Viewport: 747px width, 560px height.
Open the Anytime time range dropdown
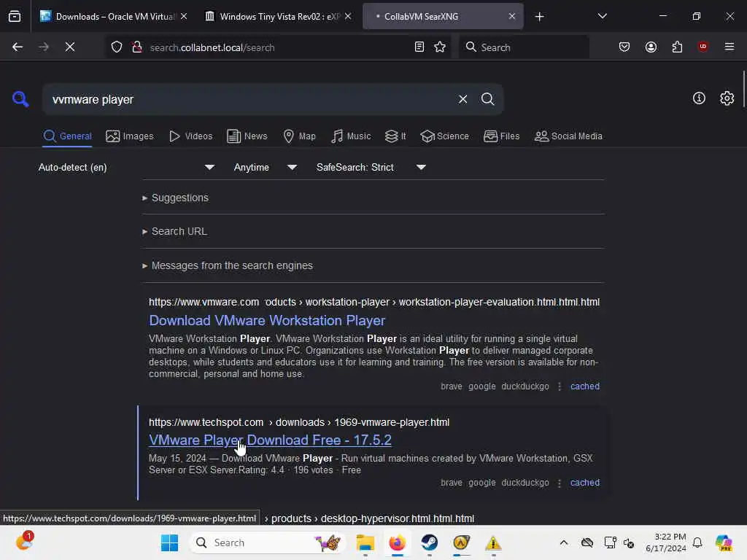266,167
